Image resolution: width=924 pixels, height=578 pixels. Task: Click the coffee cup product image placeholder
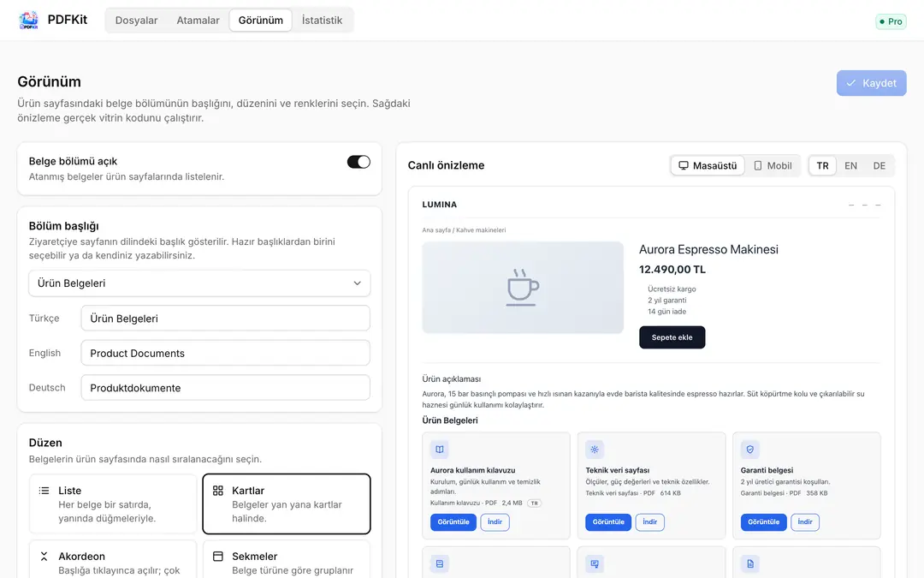(x=523, y=287)
